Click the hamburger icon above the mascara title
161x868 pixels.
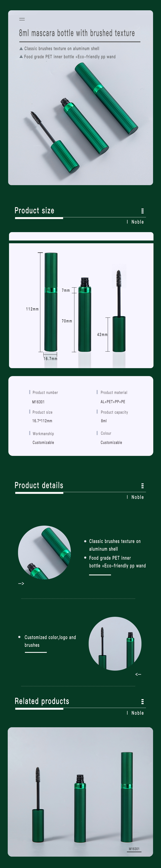(22, 19)
